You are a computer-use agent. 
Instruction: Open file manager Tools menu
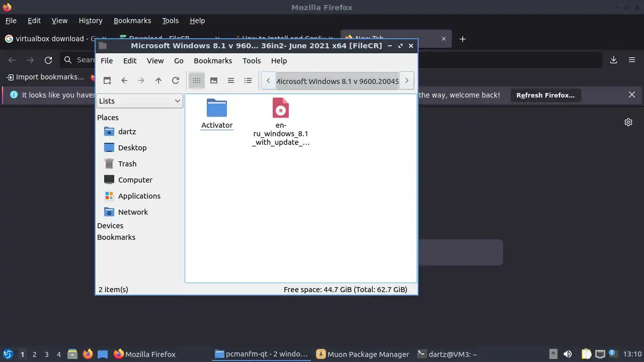pyautogui.click(x=252, y=61)
